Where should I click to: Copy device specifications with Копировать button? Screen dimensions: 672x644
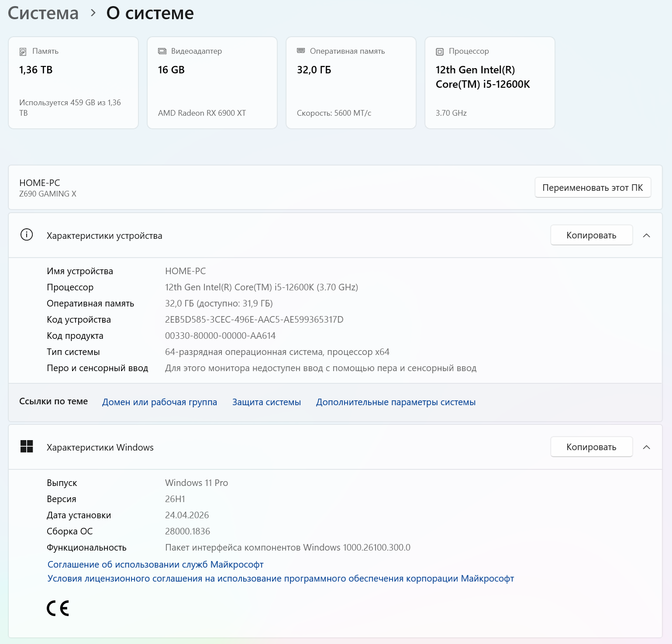pyautogui.click(x=591, y=235)
